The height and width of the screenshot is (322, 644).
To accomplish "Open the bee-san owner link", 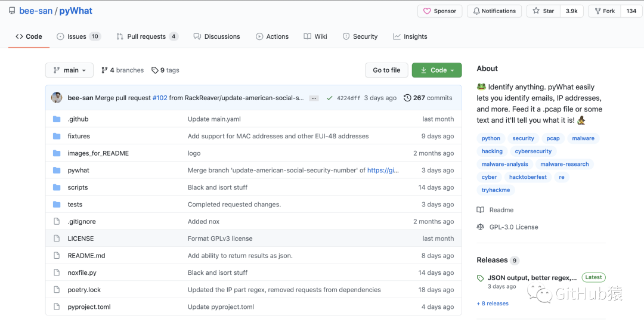I will [36, 11].
